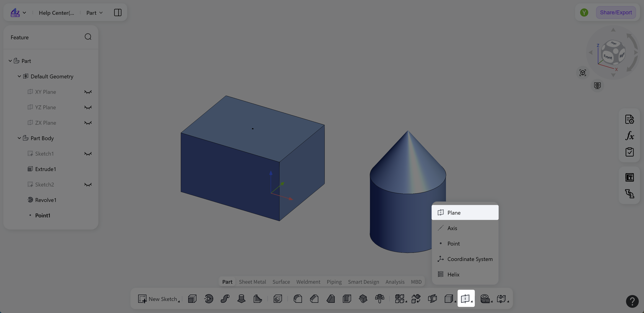Select the Revolve tool icon
Screen dimensions: 644x313
coord(209,298)
